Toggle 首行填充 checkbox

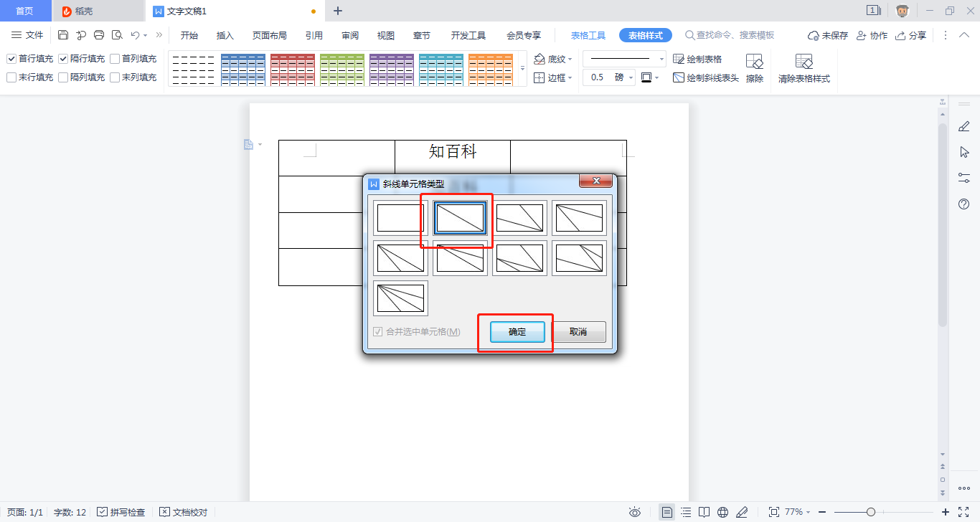pos(11,59)
